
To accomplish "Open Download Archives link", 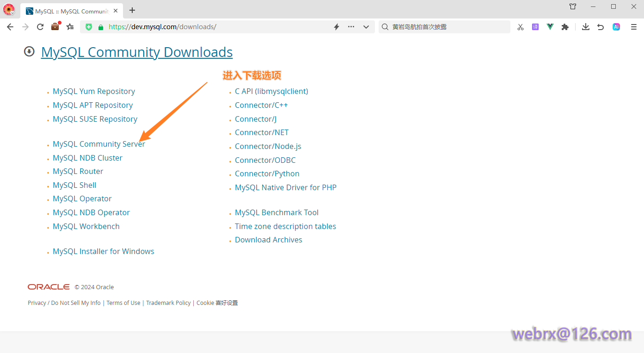I will pyautogui.click(x=269, y=240).
